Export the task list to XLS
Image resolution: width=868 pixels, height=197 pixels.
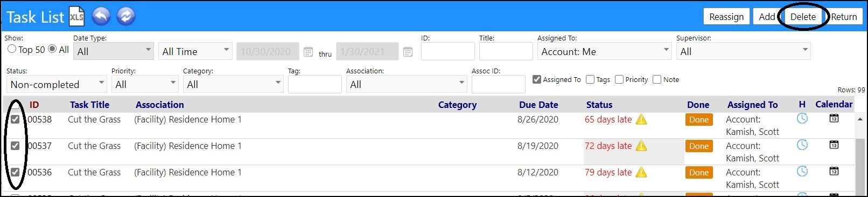76,17
